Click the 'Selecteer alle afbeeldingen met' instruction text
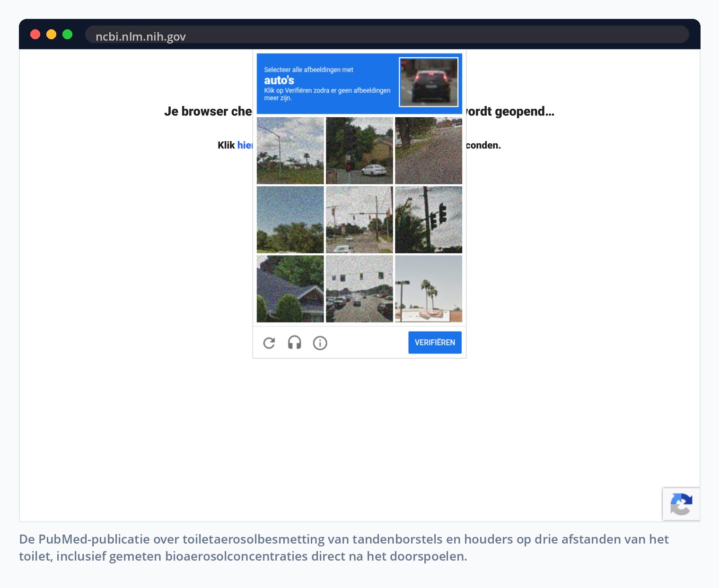The image size is (719, 588). point(308,69)
